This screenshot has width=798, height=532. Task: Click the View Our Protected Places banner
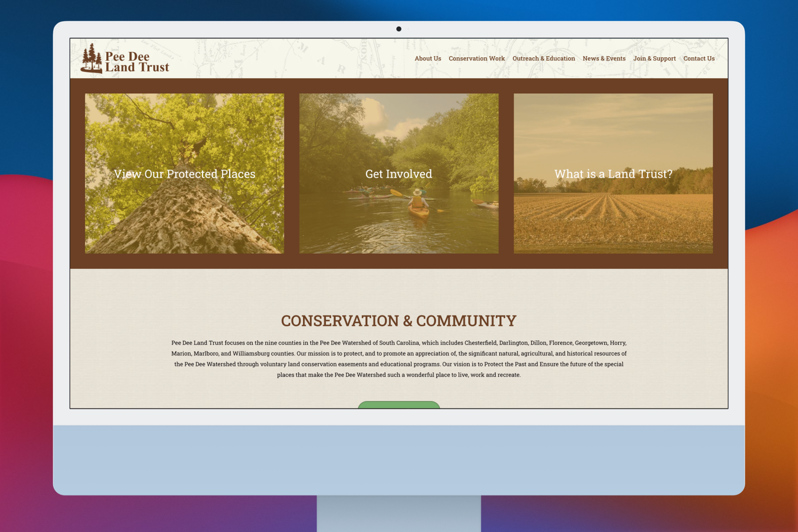(x=184, y=174)
